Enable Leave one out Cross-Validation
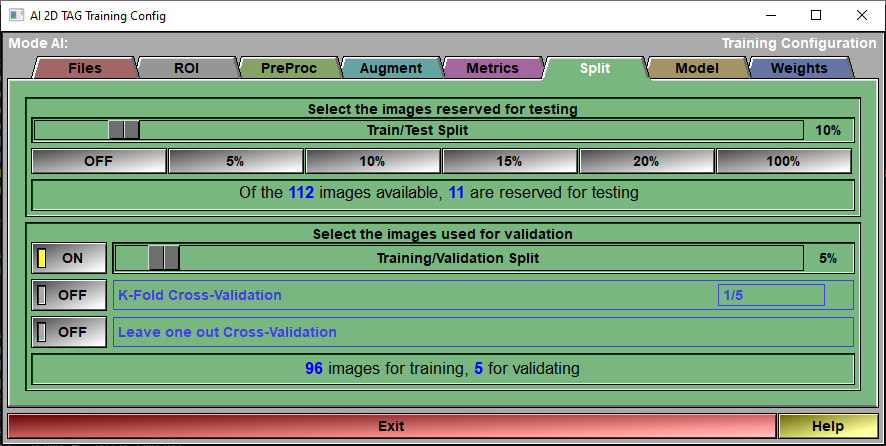The image size is (886, 446). [x=70, y=332]
